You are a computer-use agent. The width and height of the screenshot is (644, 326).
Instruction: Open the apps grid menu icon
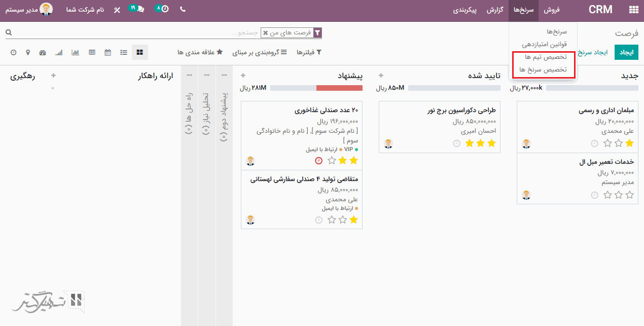633,10
